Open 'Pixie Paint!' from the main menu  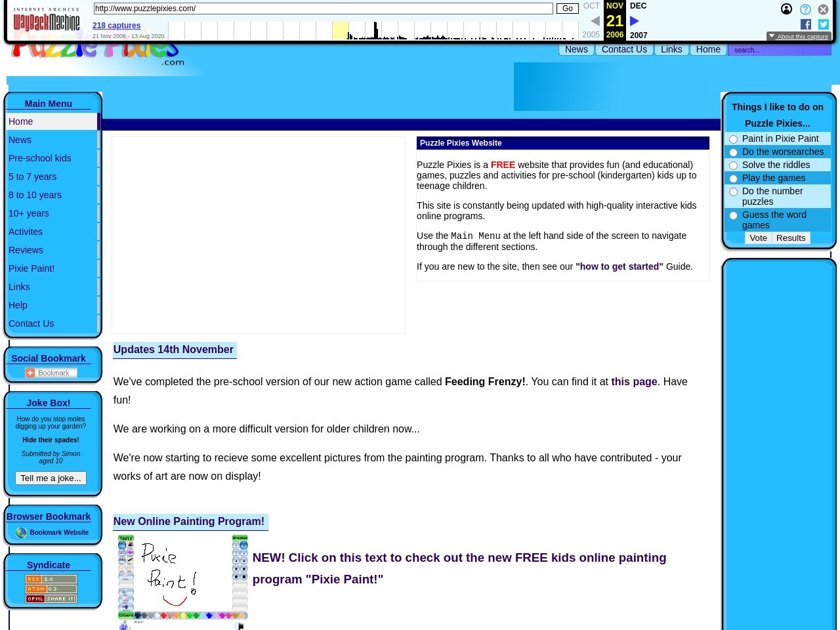tap(31, 268)
